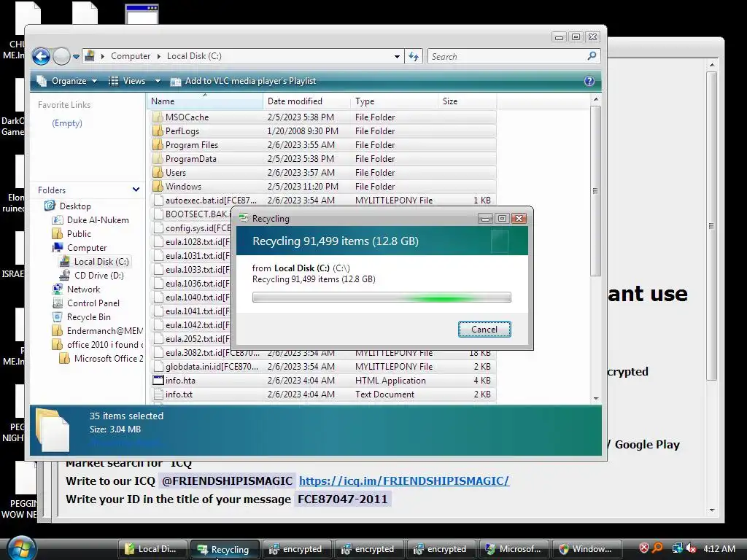Select the eula.1028.txt file row
This screenshot has height=560, width=747.
190,241
